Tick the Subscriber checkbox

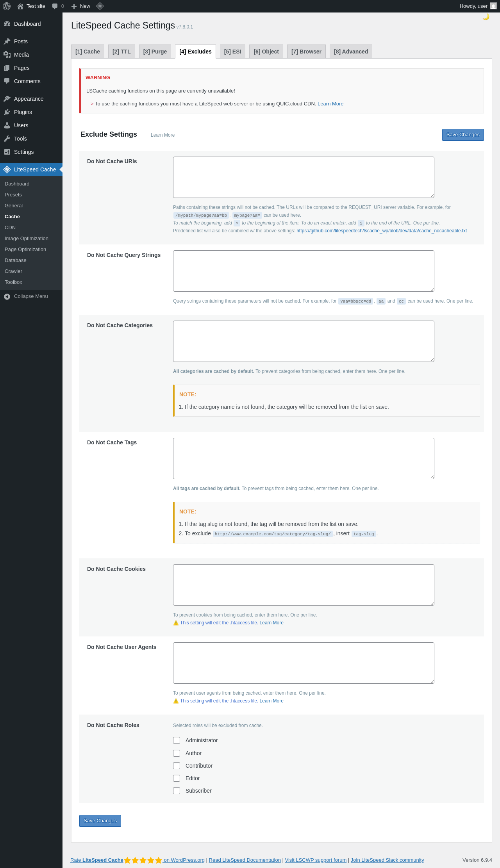point(177,791)
